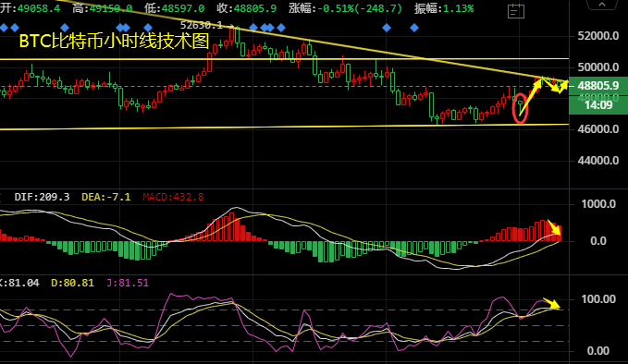The height and width of the screenshot is (364, 628).
Task: Click the 0.00 KDJ axis label
Action: (x=598, y=351)
